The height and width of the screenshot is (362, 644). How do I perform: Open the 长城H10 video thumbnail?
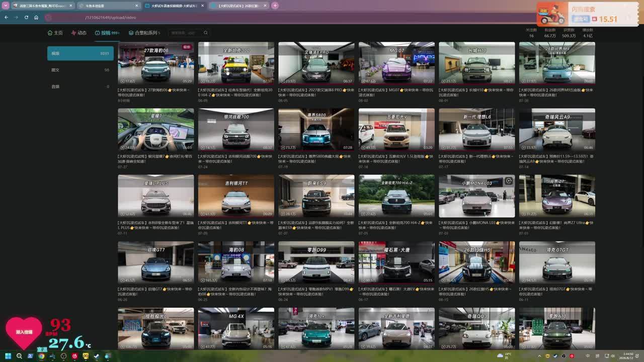(x=477, y=63)
